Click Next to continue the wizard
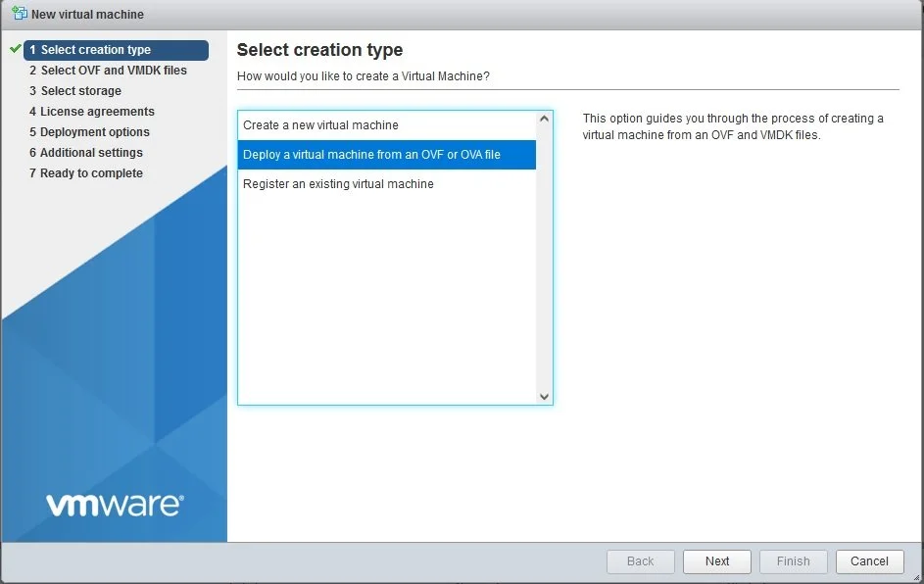The width and height of the screenshot is (924, 584). [x=717, y=561]
